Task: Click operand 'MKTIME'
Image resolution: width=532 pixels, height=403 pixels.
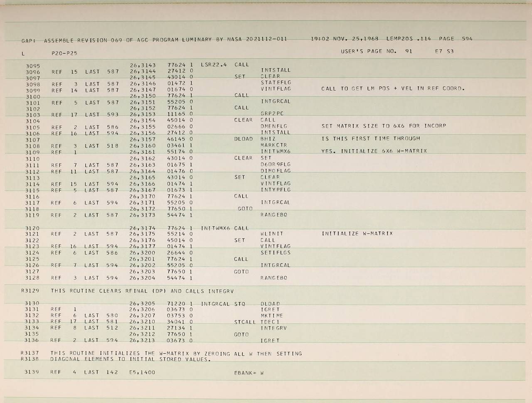Action: click(272, 316)
